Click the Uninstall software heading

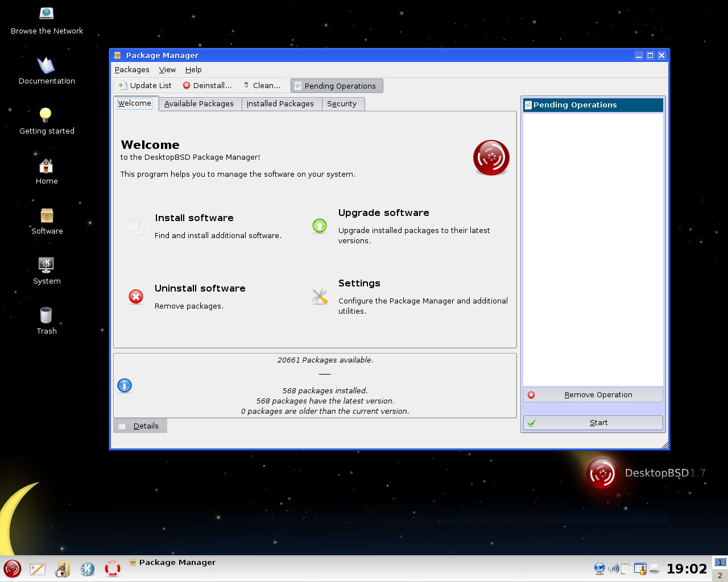point(200,289)
